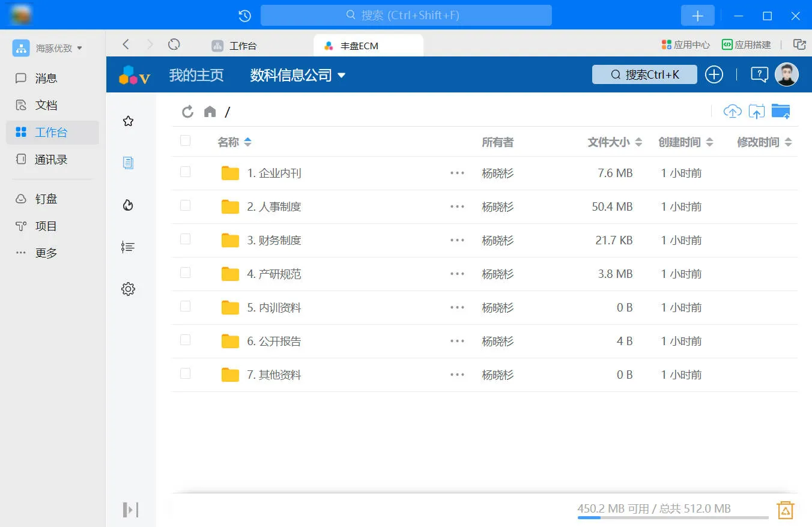Click the 50.4 MB file size

(612, 207)
